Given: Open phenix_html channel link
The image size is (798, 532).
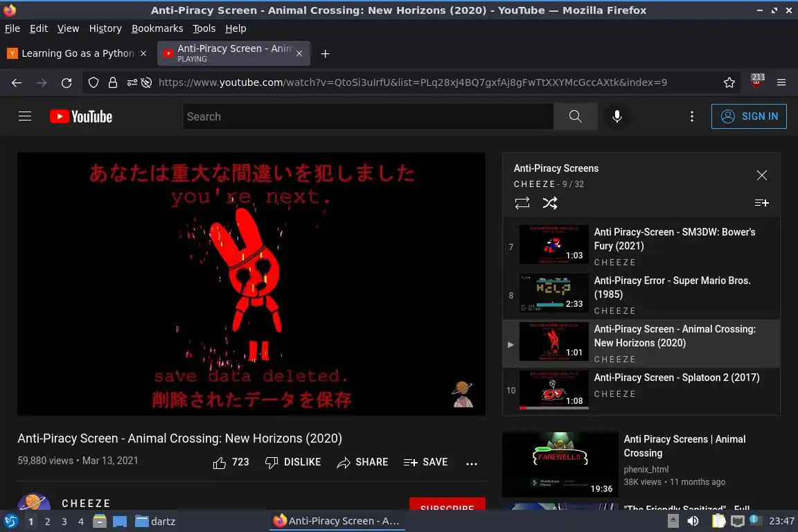Looking at the screenshot, I should point(646,470).
